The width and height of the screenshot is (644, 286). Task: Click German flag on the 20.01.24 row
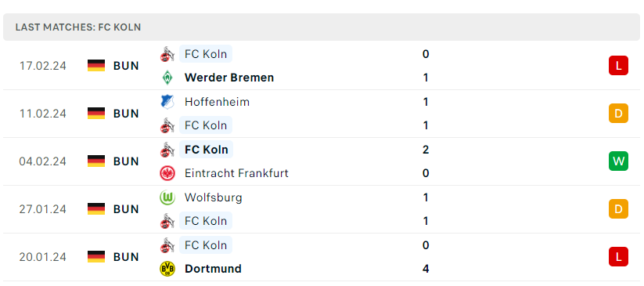(x=96, y=257)
